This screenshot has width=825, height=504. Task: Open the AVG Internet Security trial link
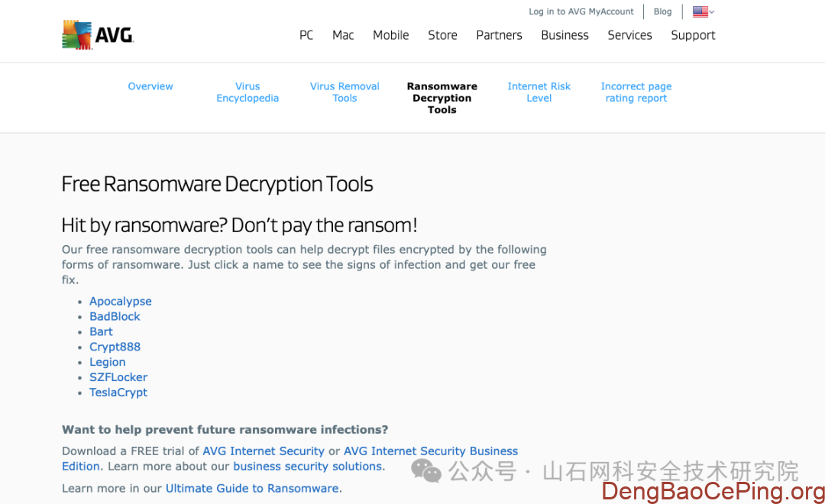(x=264, y=451)
